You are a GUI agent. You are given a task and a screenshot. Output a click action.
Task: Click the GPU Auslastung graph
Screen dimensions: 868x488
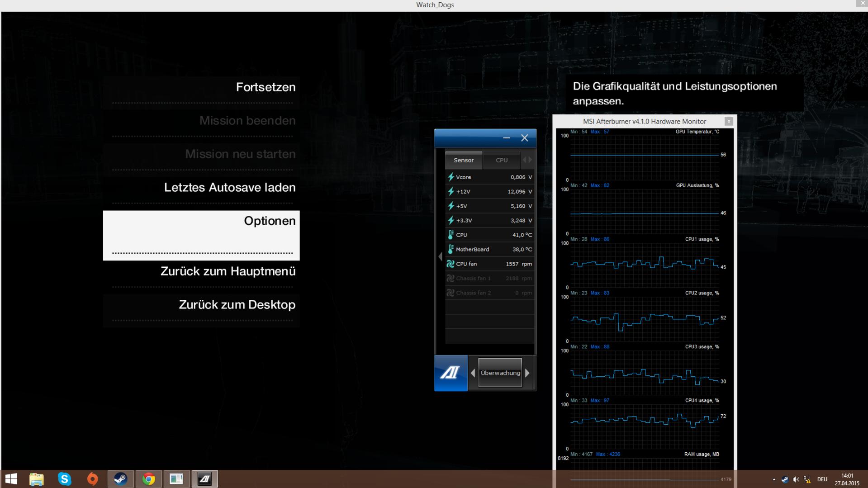[645, 211]
